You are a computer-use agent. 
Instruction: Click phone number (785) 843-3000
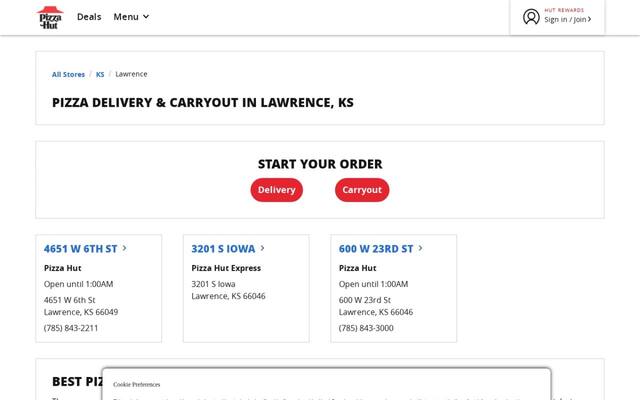click(366, 328)
